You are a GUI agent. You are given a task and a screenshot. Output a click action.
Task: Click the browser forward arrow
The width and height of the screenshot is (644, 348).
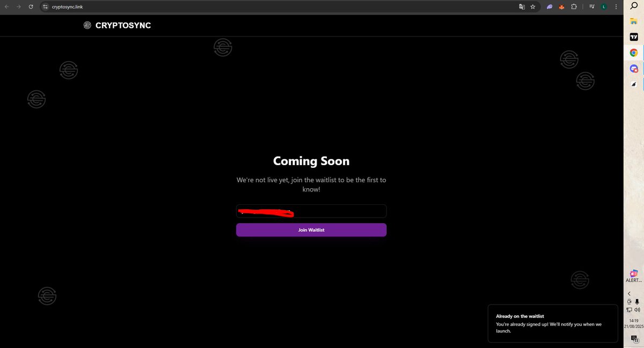(19, 7)
